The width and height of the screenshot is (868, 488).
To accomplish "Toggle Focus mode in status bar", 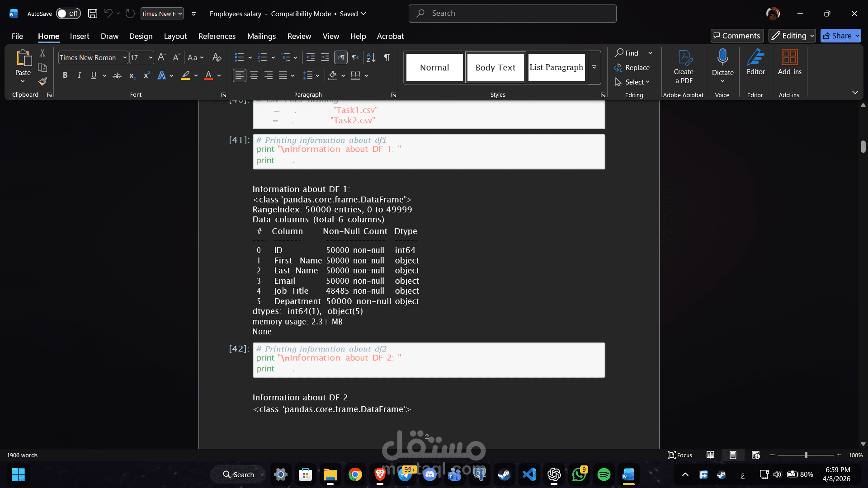I will (680, 455).
